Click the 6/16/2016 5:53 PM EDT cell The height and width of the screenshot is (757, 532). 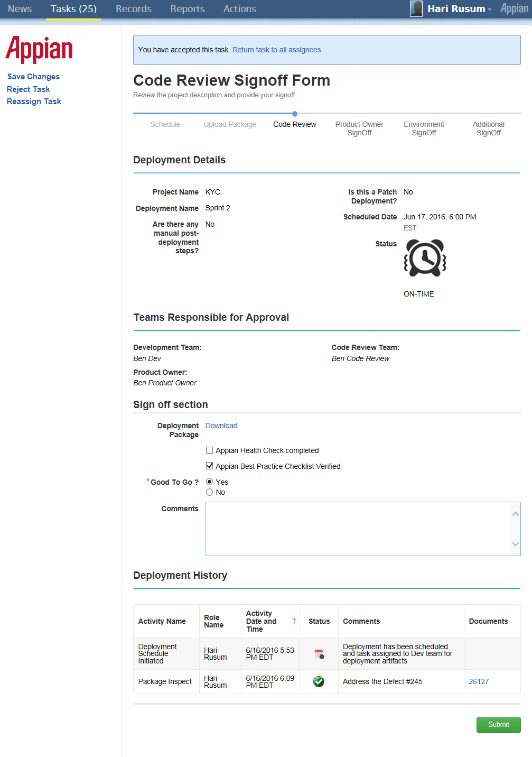(x=270, y=654)
